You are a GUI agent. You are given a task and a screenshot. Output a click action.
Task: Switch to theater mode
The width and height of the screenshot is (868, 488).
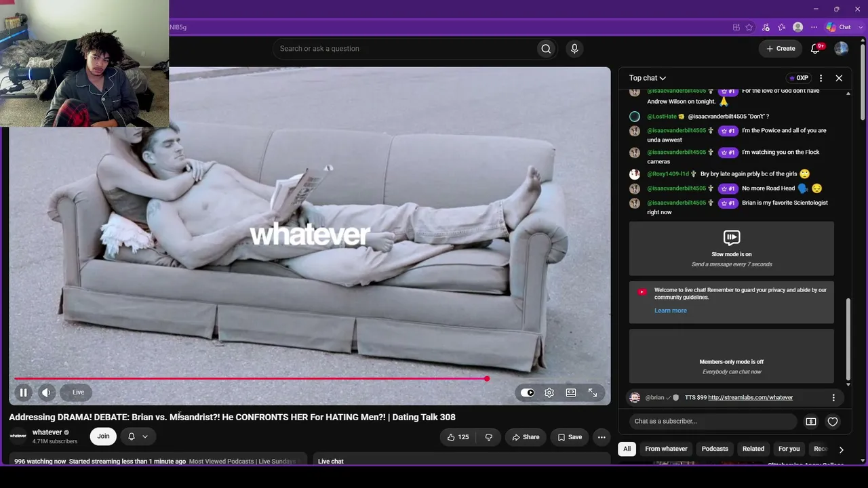click(571, 392)
